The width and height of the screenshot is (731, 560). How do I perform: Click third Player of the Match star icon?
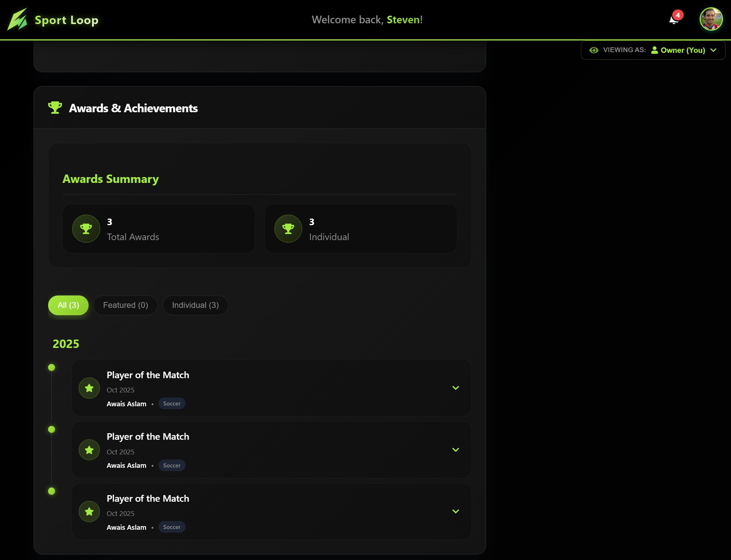click(x=89, y=512)
